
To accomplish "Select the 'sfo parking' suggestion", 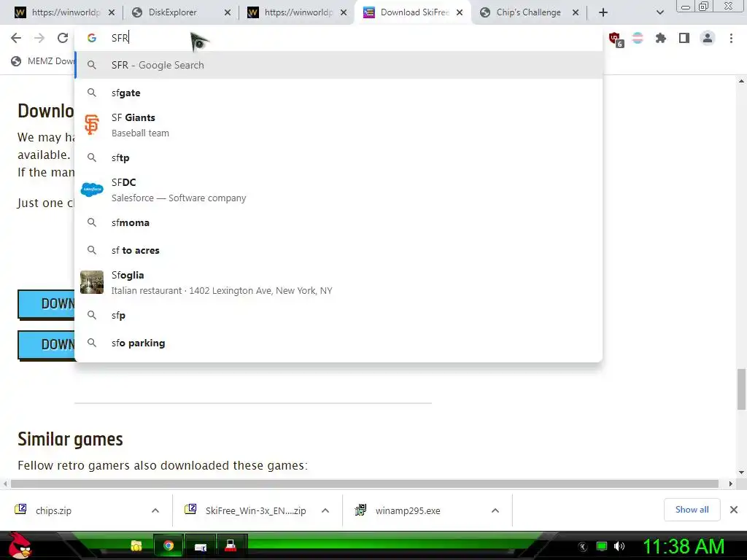I will pyautogui.click(x=338, y=343).
